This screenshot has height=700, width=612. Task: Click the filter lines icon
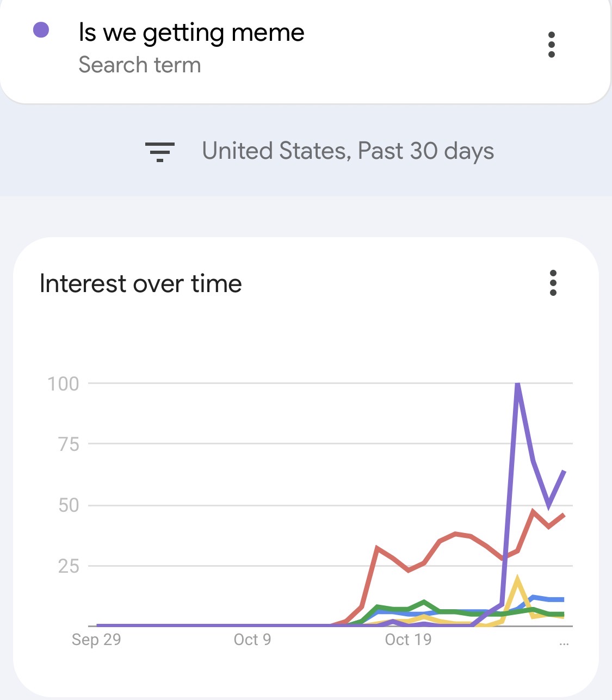pos(159,152)
